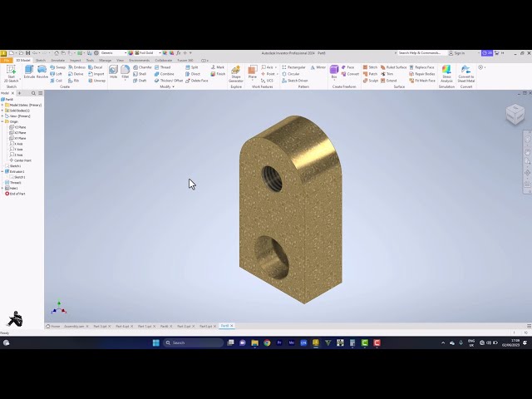This screenshot has width=532, height=399.
Task: Search the model browser
Action: (x=33, y=93)
